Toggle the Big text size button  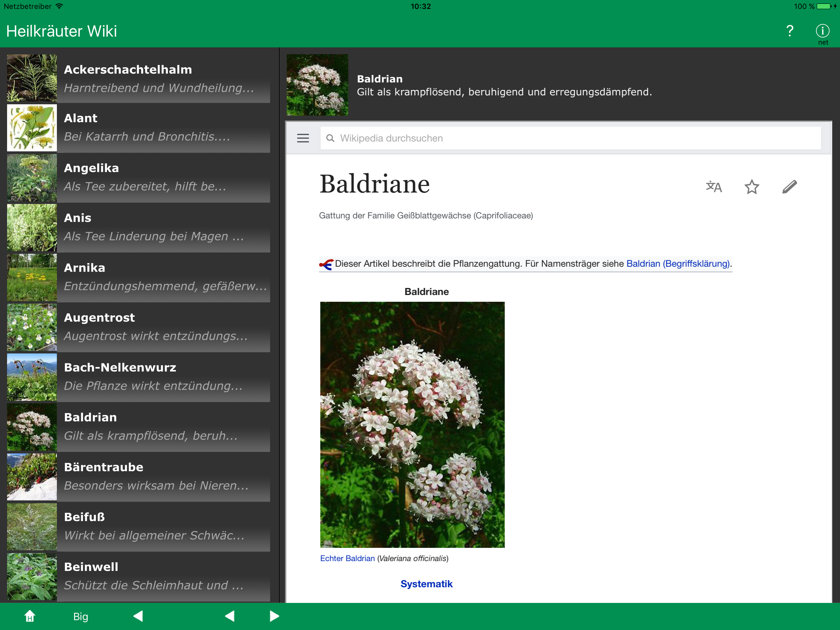tap(81, 616)
